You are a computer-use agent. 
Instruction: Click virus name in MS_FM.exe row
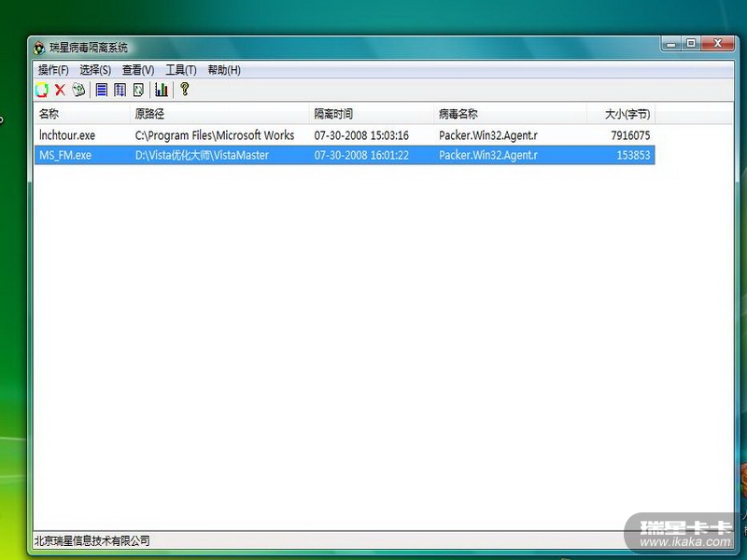click(x=488, y=155)
